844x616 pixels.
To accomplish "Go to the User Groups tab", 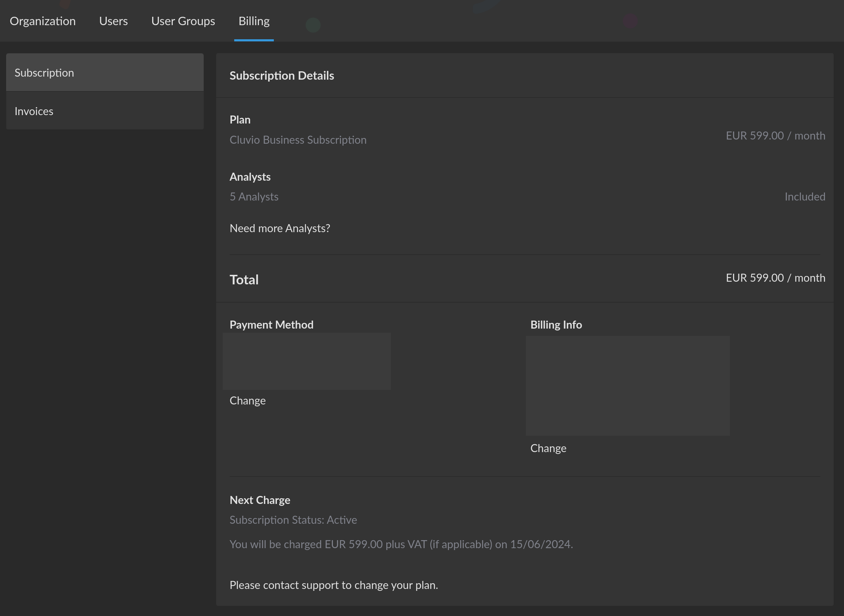I will pos(183,21).
